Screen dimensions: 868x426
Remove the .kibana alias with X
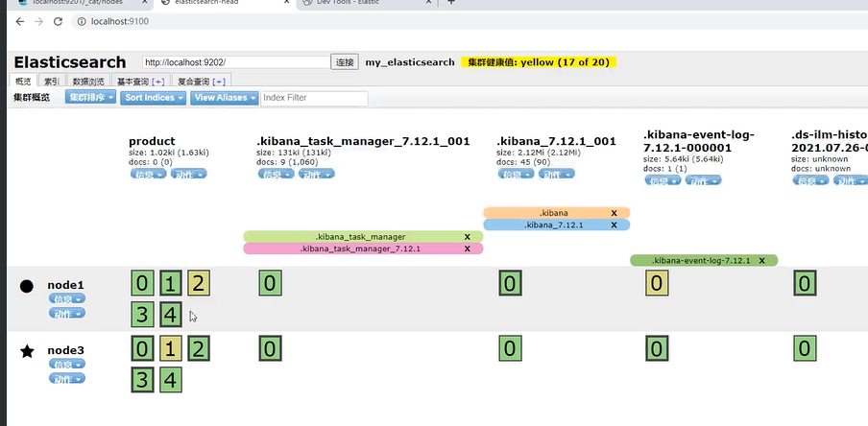614,213
